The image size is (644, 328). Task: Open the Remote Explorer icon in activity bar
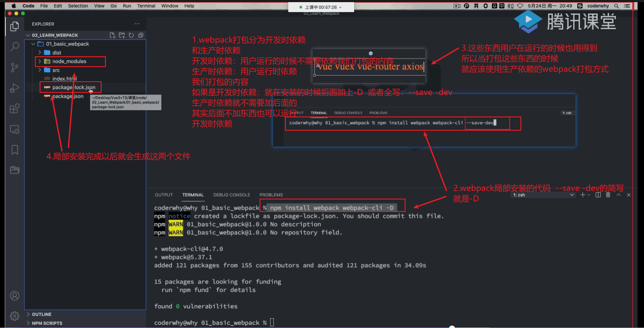[15, 129]
